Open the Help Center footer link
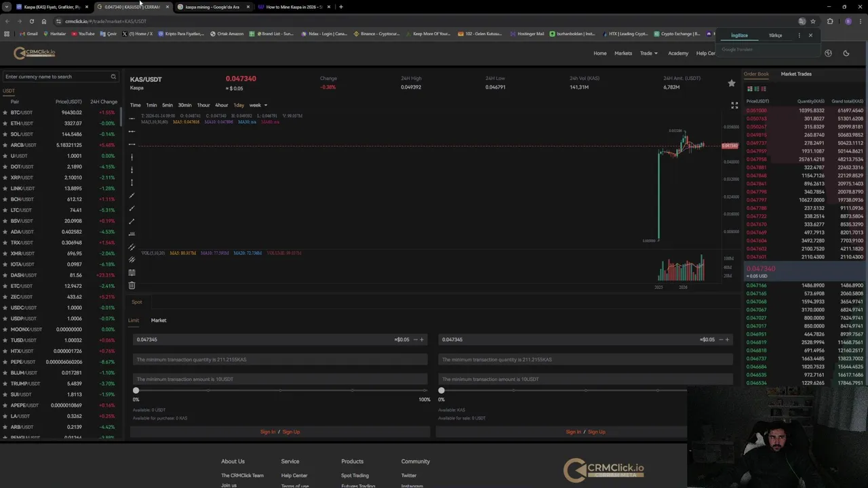Image resolution: width=868 pixels, height=488 pixels. tap(294, 475)
